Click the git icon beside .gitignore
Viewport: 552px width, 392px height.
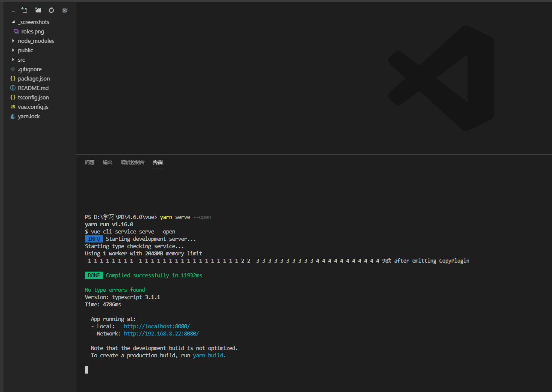tap(13, 69)
